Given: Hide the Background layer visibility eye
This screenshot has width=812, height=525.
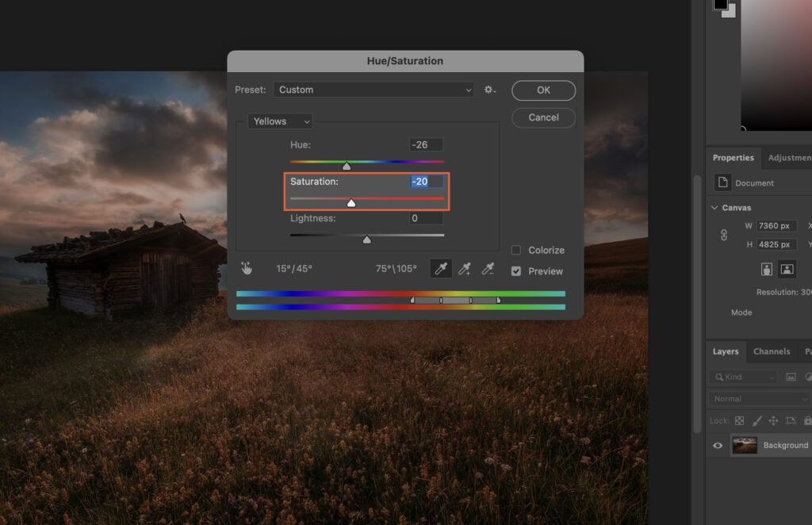Looking at the screenshot, I should (x=716, y=445).
